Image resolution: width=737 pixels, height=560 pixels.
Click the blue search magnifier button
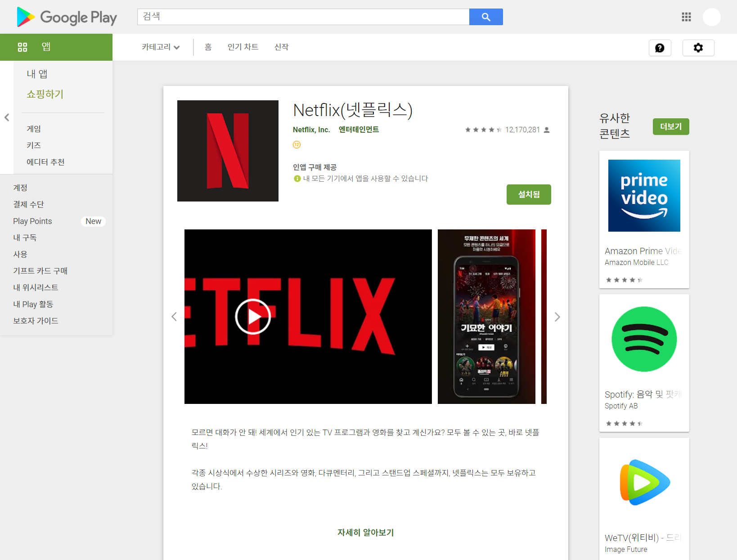click(486, 17)
